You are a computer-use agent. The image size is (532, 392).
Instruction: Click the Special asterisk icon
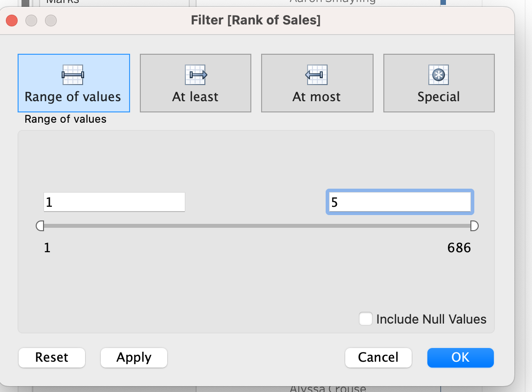point(438,75)
